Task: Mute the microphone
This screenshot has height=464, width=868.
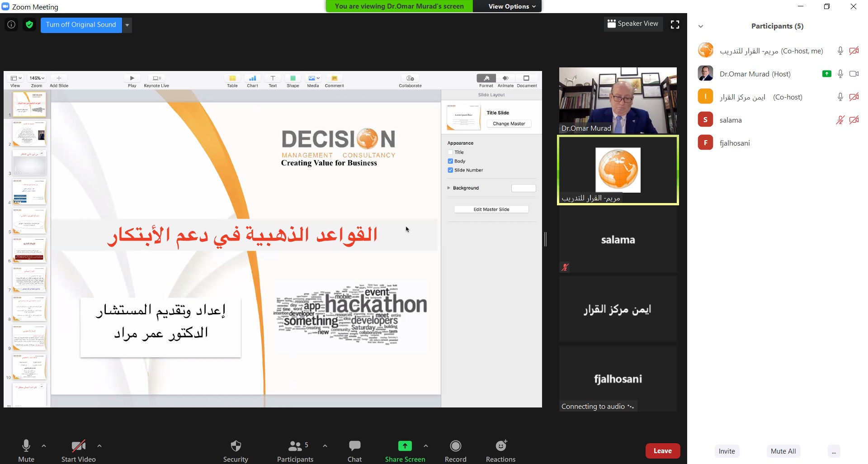Action: (x=26, y=446)
